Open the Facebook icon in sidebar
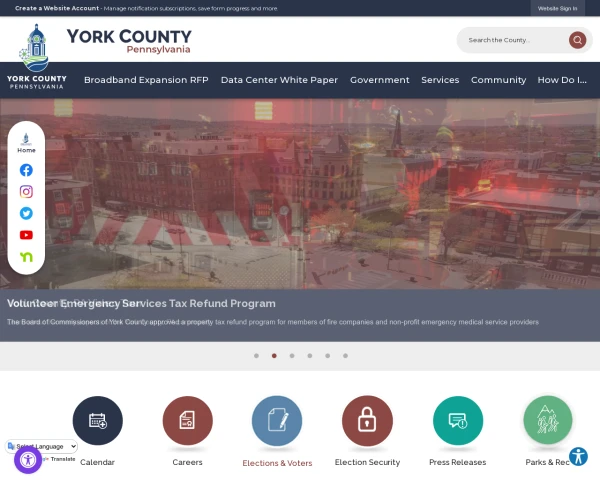 pos(26,170)
